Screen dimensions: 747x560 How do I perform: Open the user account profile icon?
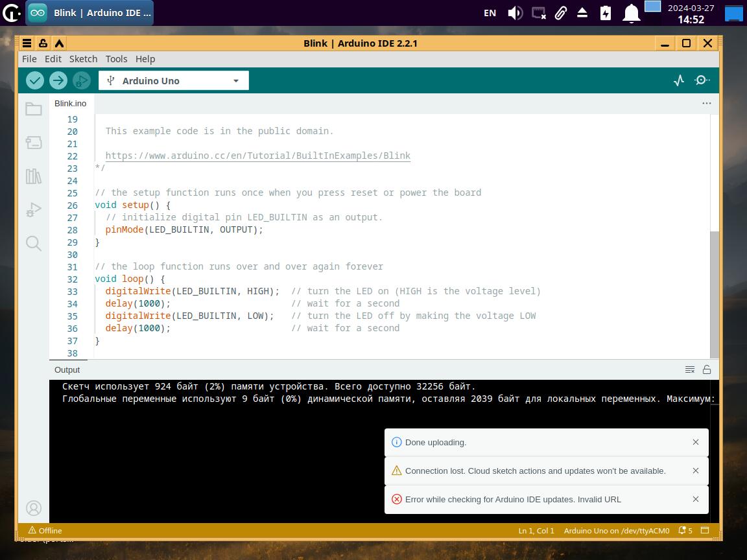(33, 508)
